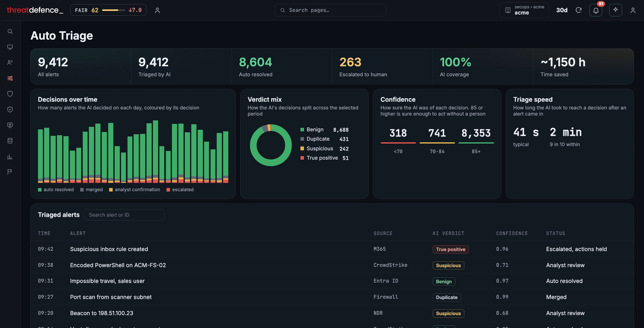Click the True positive verdict badge

click(x=450, y=250)
